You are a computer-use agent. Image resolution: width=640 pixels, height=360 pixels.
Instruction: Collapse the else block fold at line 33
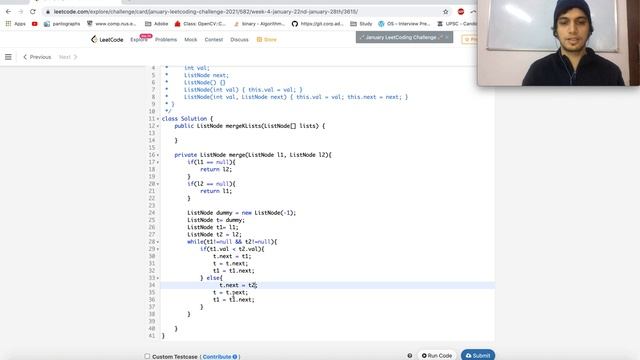click(158, 278)
